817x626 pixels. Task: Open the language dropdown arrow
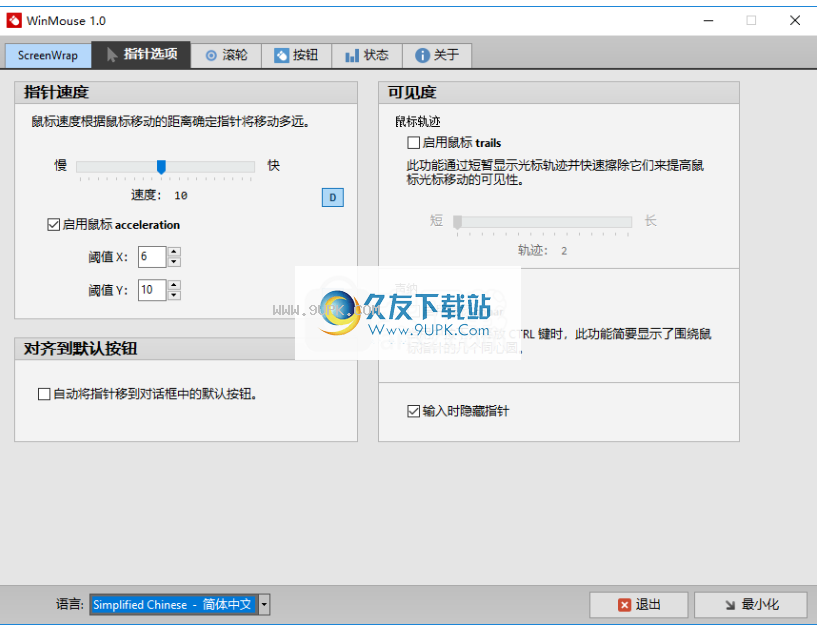point(264,605)
